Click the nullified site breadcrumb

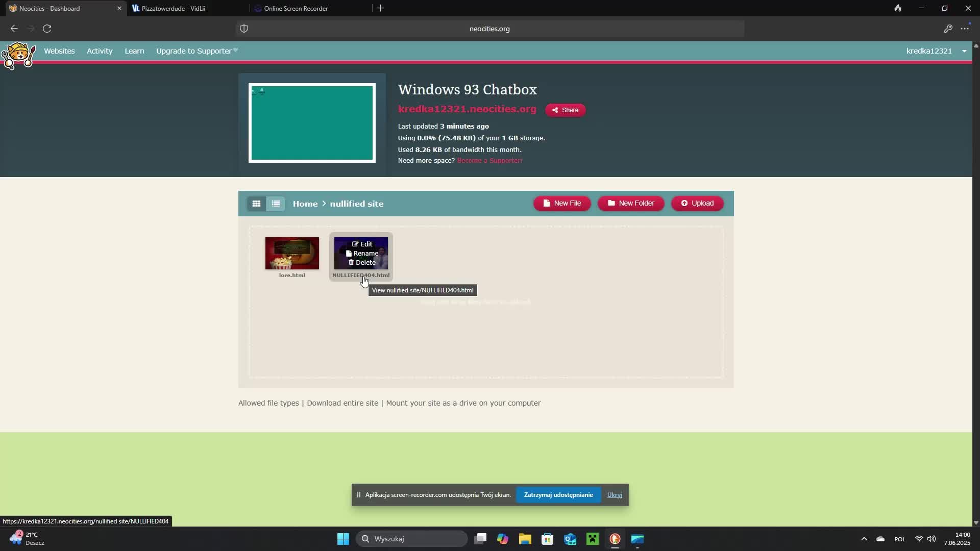click(x=357, y=204)
